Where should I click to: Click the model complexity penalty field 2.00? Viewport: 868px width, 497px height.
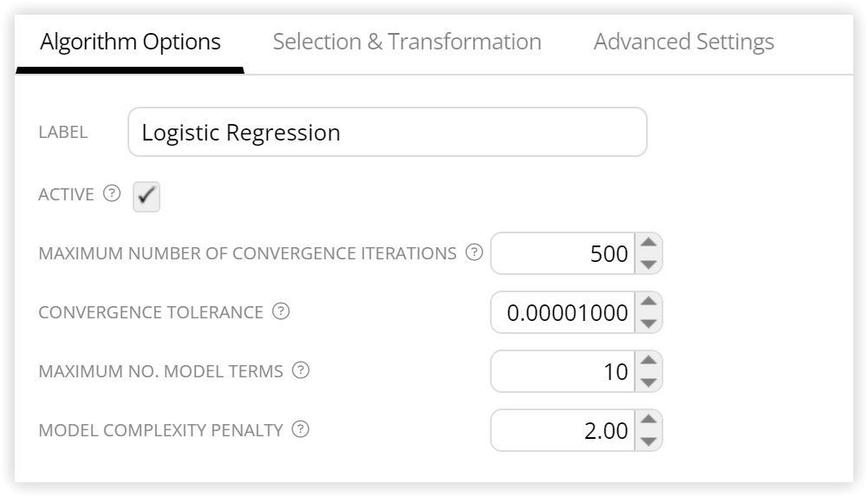click(x=563, y=430)
